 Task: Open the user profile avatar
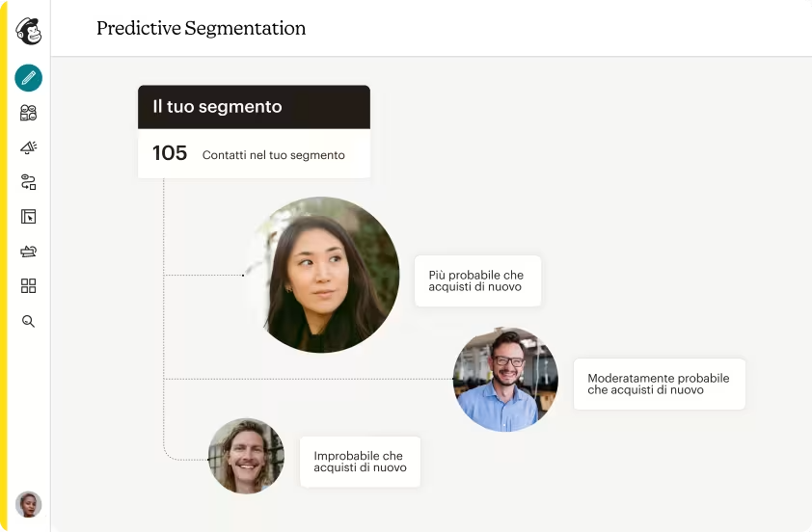point(28,504)
